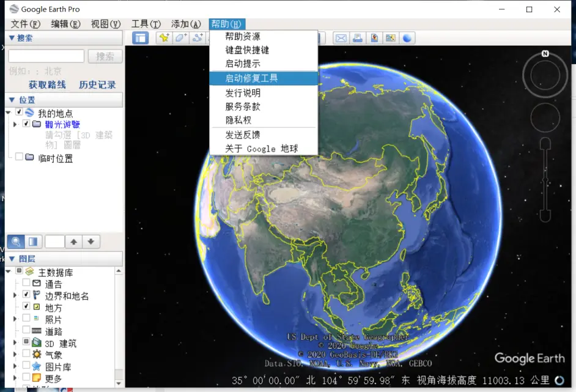Click the add path tool

198,38
